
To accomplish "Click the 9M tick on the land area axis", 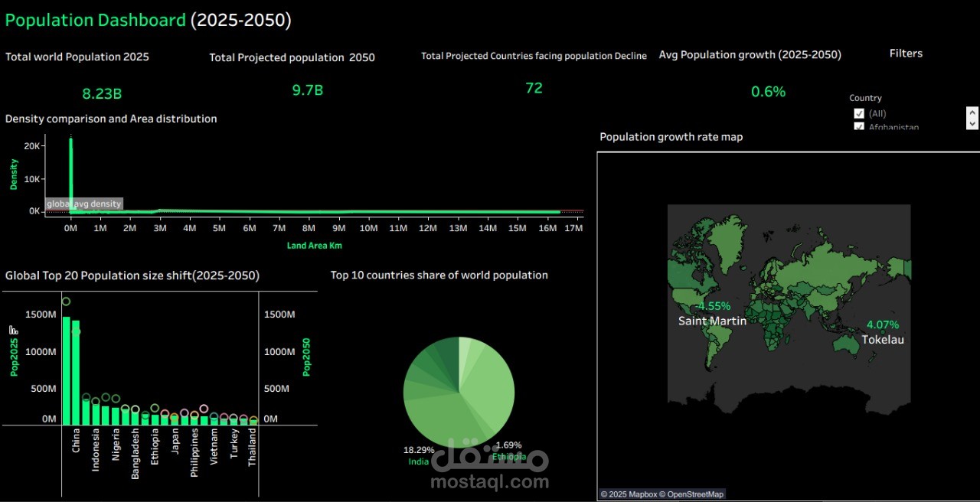I will click(x=338, y=228).
